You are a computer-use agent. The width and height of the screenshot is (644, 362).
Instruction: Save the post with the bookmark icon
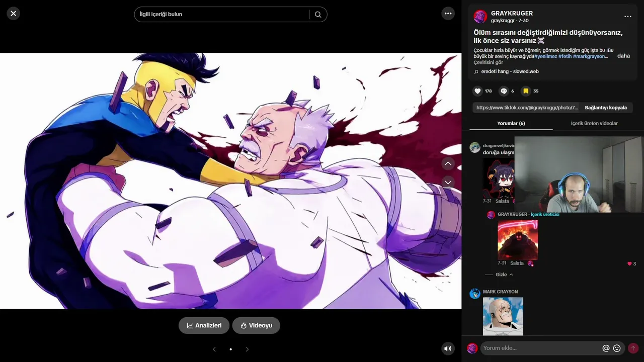pos(526,91)
